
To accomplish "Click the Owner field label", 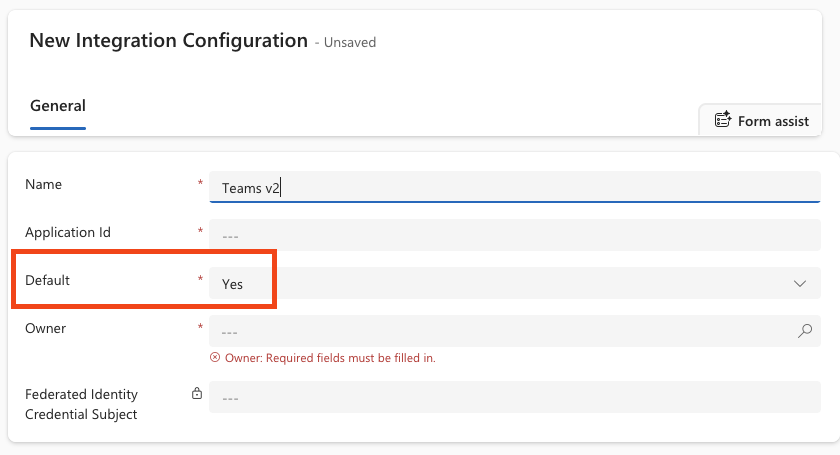I will [46, 328].
